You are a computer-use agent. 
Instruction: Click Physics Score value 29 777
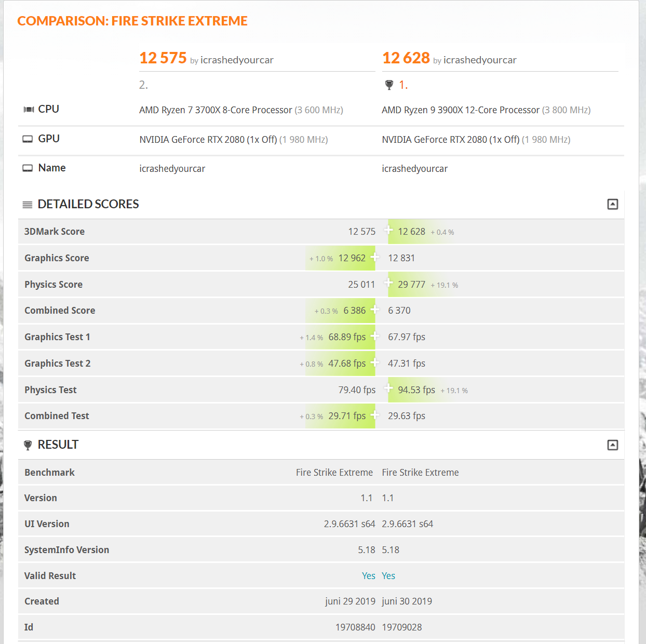pos(412,285)
